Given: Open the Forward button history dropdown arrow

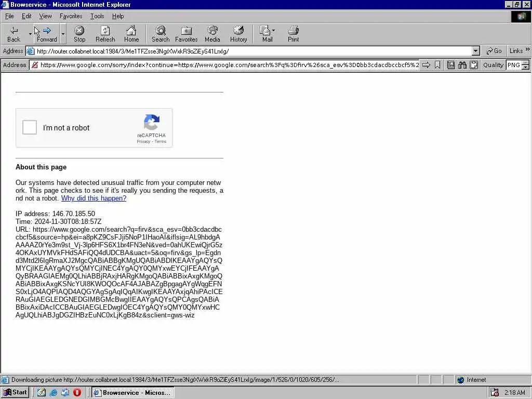Looking at the screenshot, I should [63, 34].
